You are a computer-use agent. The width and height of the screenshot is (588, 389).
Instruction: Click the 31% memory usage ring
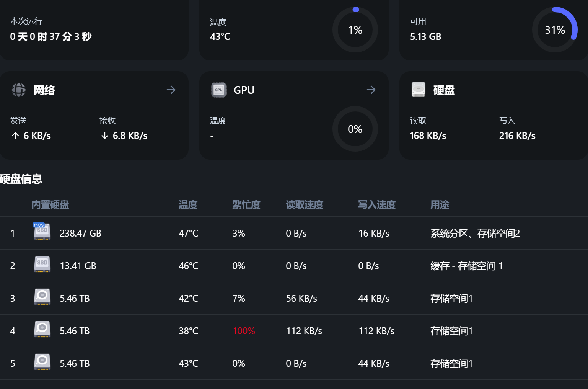pos(555,30)
